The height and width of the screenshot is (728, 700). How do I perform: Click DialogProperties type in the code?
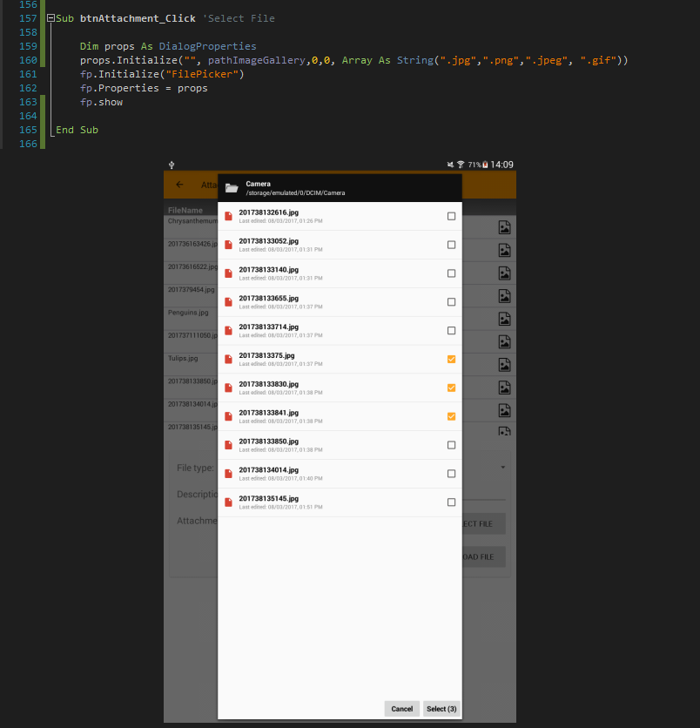(x=207, y=46)
